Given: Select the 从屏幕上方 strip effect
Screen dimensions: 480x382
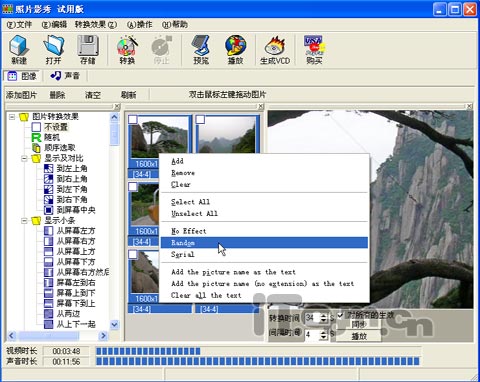Looking at the screenshot, I should 49,251.
